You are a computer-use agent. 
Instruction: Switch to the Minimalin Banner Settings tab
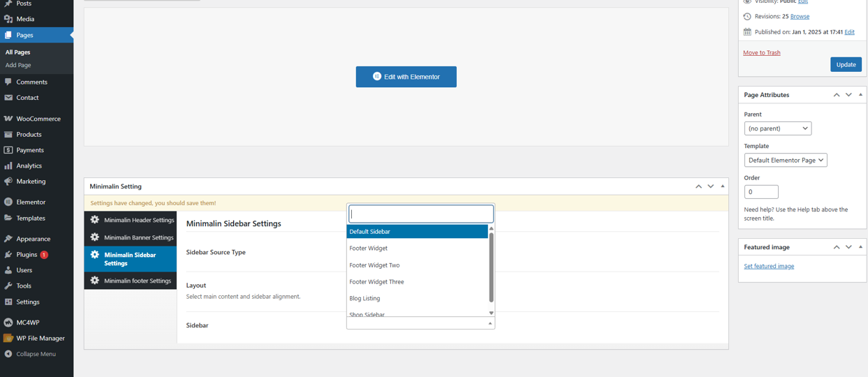[x=131, y=237]
